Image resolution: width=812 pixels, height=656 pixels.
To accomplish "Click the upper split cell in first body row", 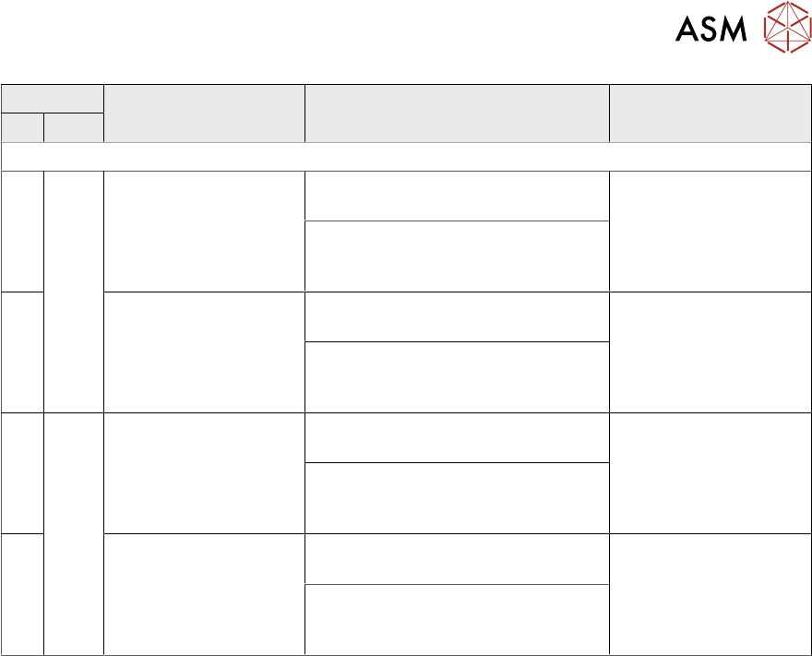I will 457,196.
